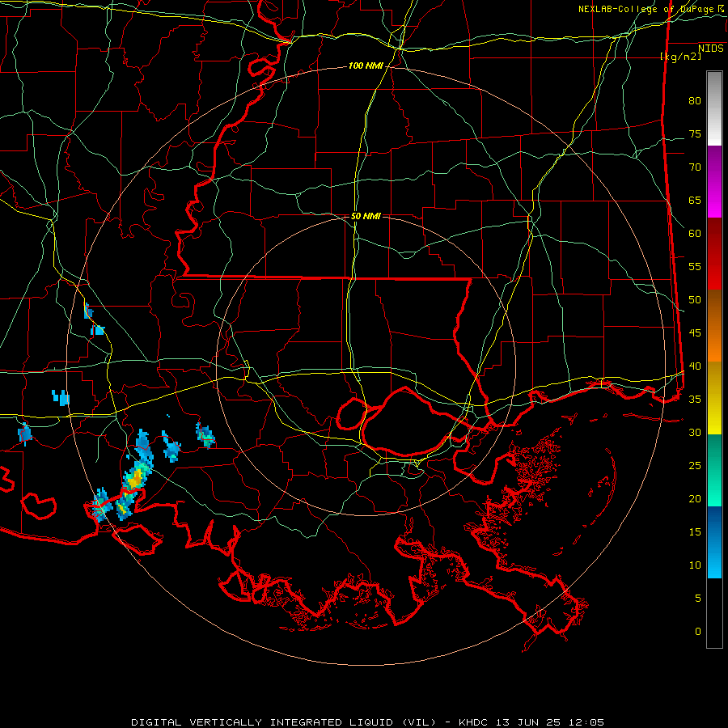
Task: Select legend scale value 40
Action: coord(695,366)
